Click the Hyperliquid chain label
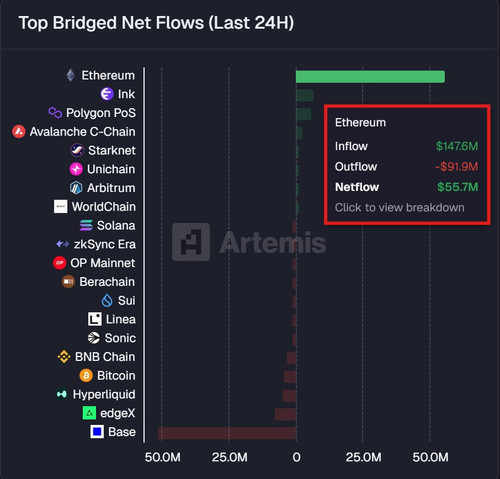Viewport: 500px width, 479px height. click(x=104, y=394)
